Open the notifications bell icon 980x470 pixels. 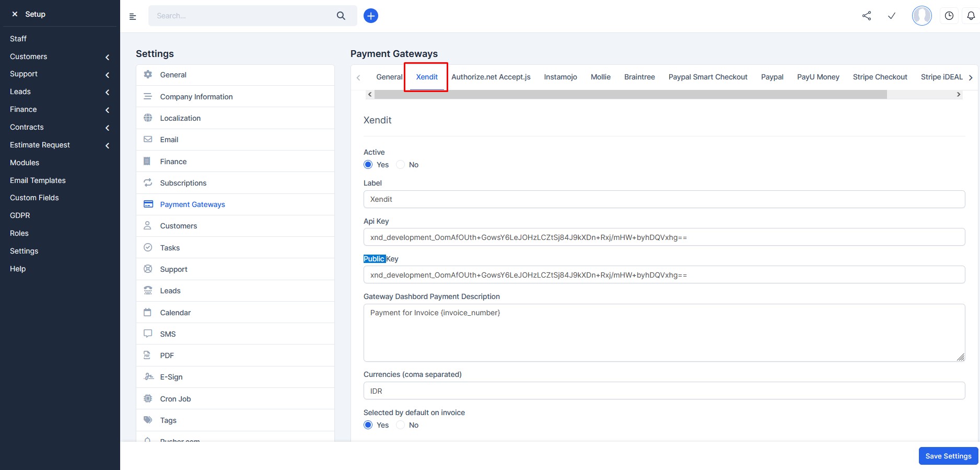point(971,16)
